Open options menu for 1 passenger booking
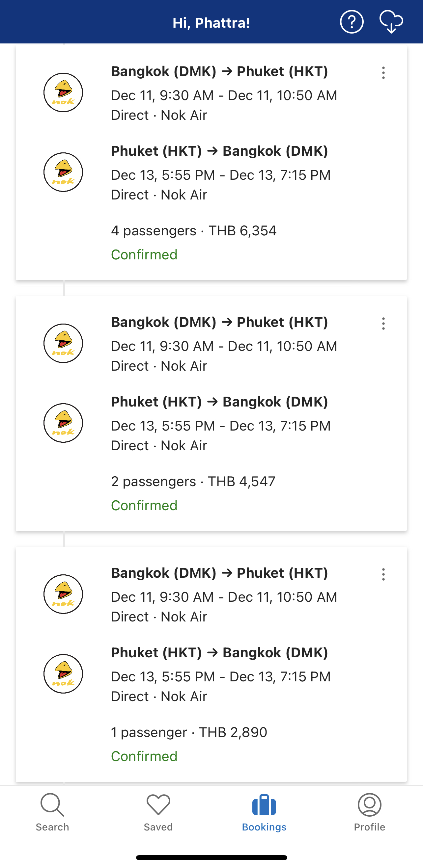This screenshot has height=868, width=423. (383, 574)
